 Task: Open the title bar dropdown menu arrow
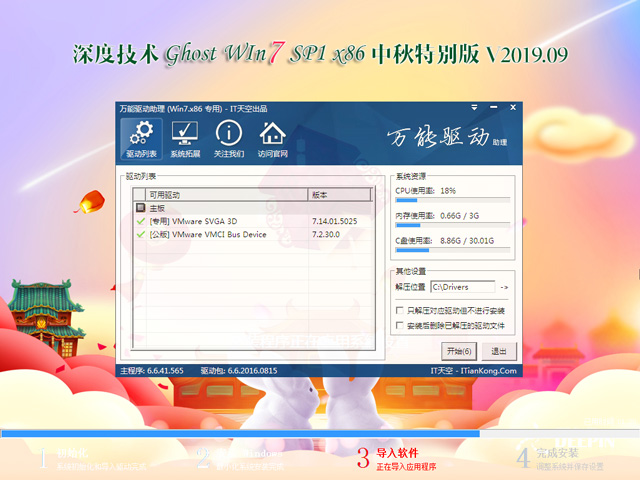pyautogui.click(x=474, y=107)
